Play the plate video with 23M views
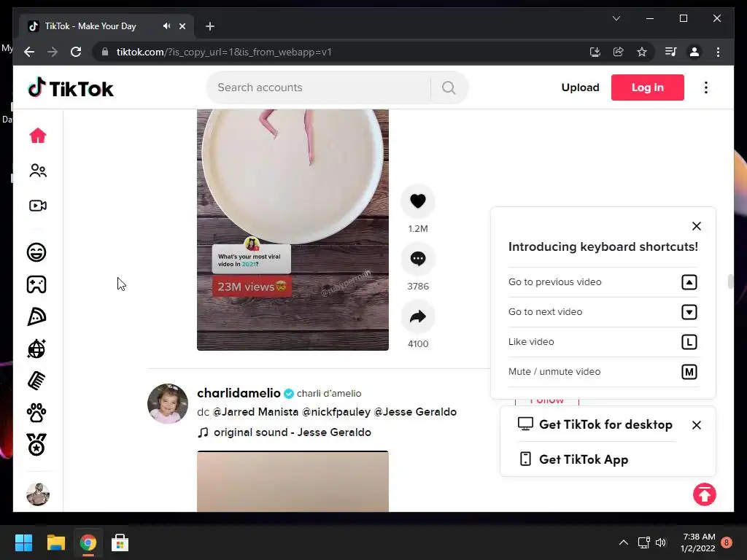The width and height of the screenshot is (747, 560). point(293,230)
